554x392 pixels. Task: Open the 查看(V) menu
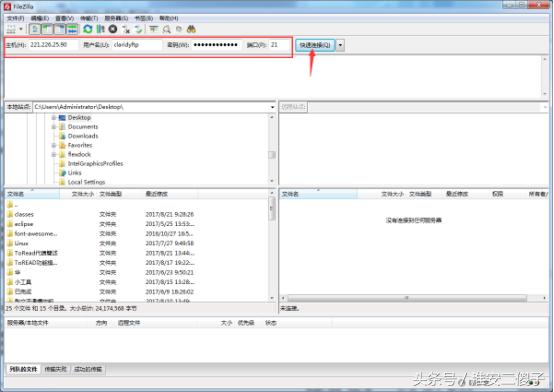64,18
